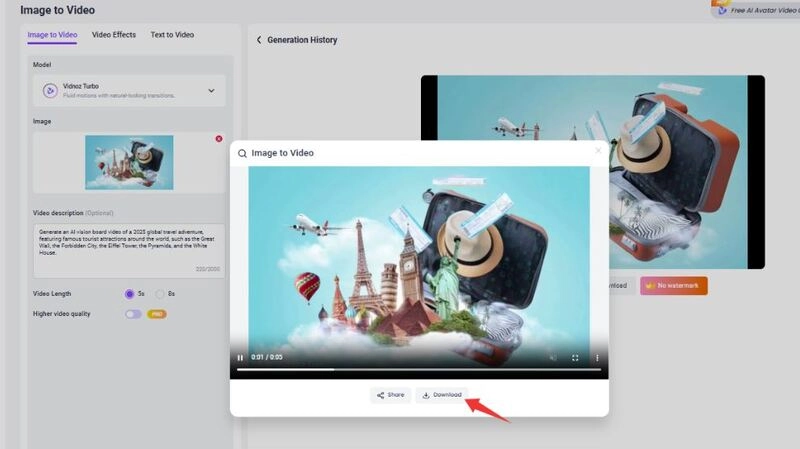Select the 8s video length
The width and height of the screenshot is (800, 449).
pos(160,294)
